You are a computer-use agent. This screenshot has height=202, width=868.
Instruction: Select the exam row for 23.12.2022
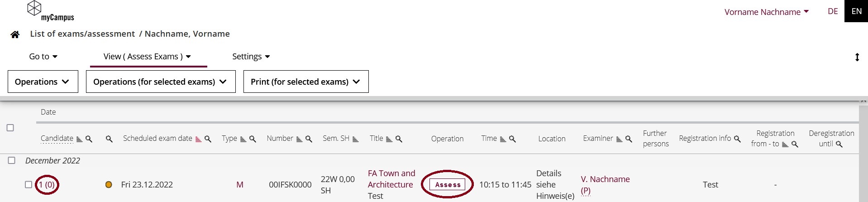click(29, 185)
